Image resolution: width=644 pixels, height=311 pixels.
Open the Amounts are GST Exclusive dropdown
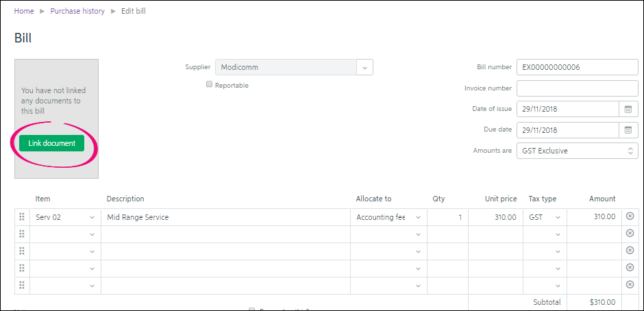click(x=577, y=151)
